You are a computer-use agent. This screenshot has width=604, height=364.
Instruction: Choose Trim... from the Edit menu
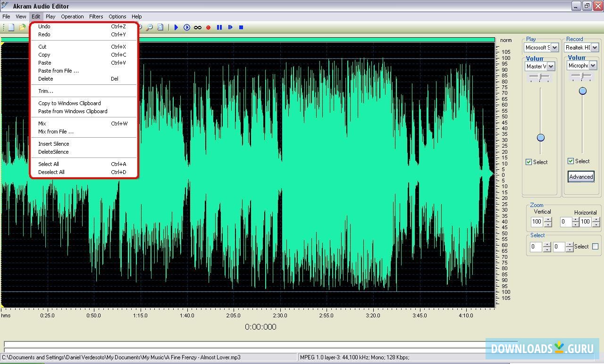click(x=46, y=91)
